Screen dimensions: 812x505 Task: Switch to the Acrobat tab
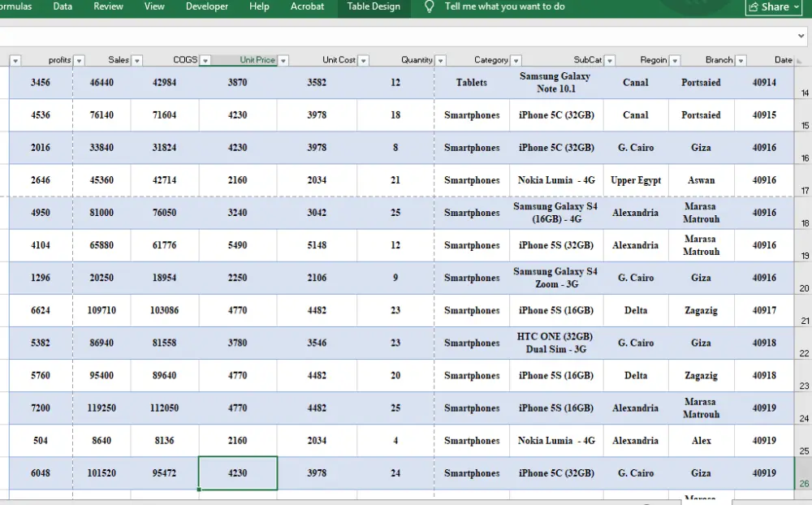(307, 6)
